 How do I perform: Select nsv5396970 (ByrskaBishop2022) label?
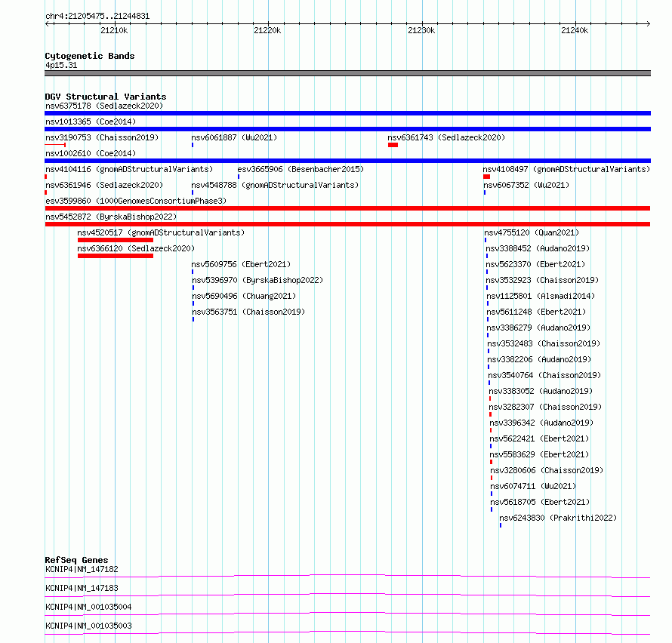pyautogui.click(x=257, y=280)
